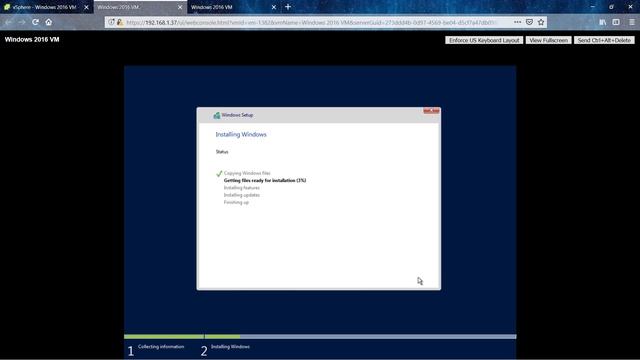Close the active middle Windows 2016 VM tab
The height and width of the screenshot is (360, 640).
pos(180,7)
